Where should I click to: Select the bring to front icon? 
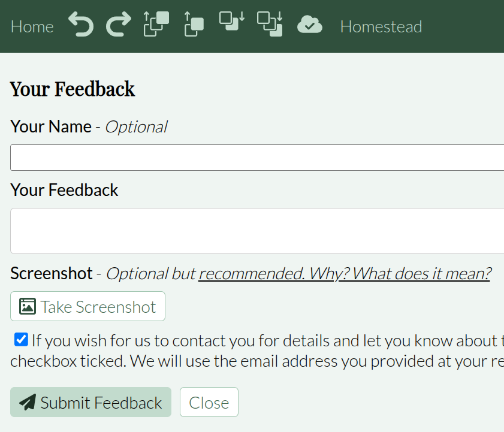point(156,24)
